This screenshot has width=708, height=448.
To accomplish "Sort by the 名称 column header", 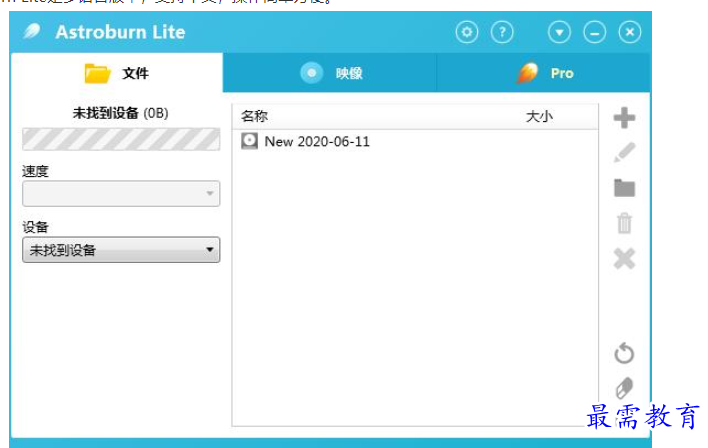I will pos(254,117).
